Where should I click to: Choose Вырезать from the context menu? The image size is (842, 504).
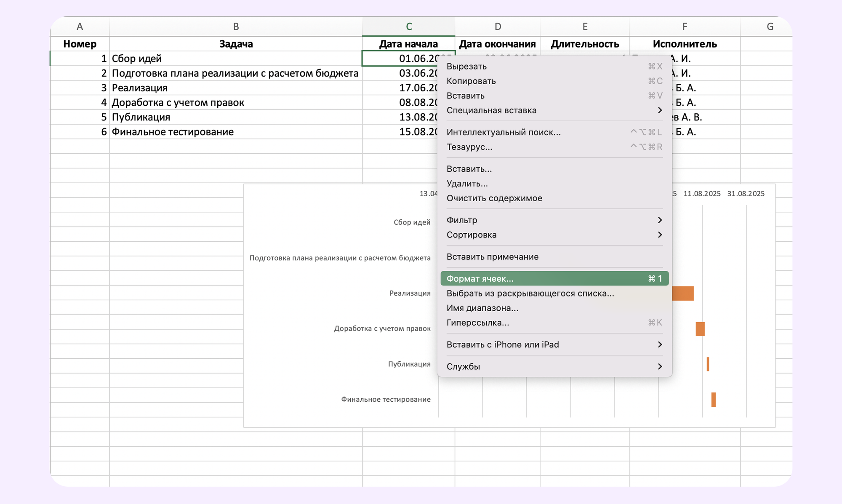pyautogui.click(x=554, y=67)
